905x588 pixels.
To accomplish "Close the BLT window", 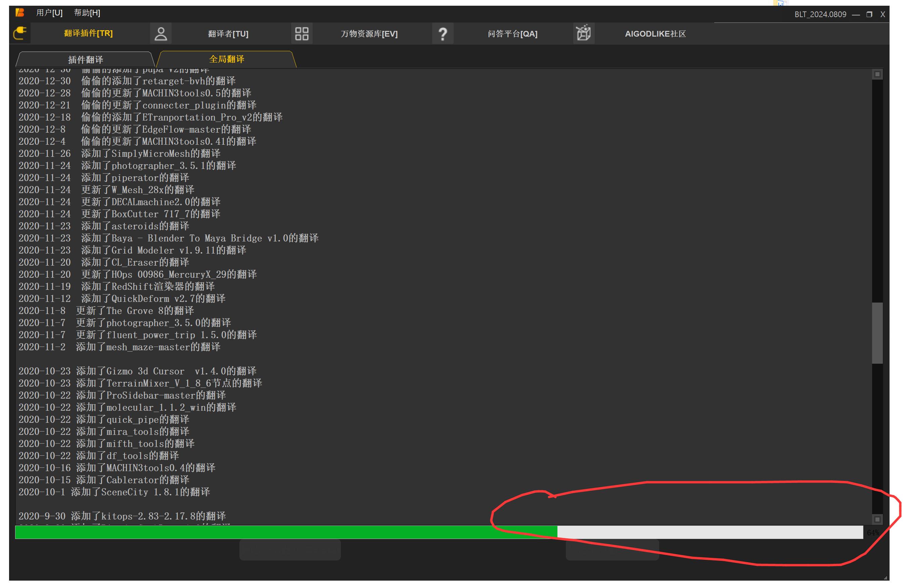I will 883,14.
